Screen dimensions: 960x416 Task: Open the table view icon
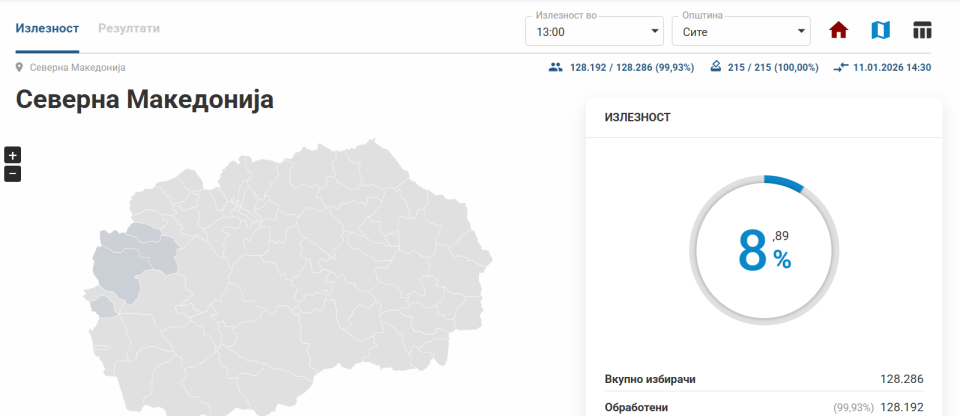coord(922,30)
